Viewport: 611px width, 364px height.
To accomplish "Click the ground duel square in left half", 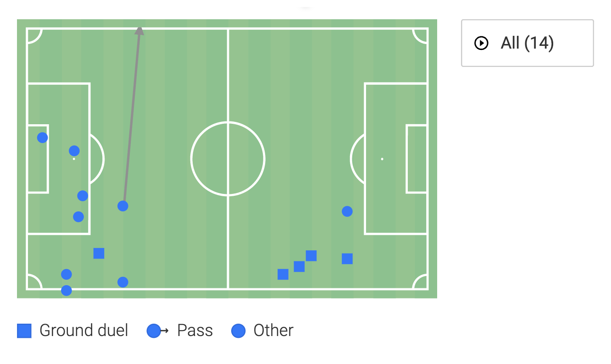I will coord(99,253).
